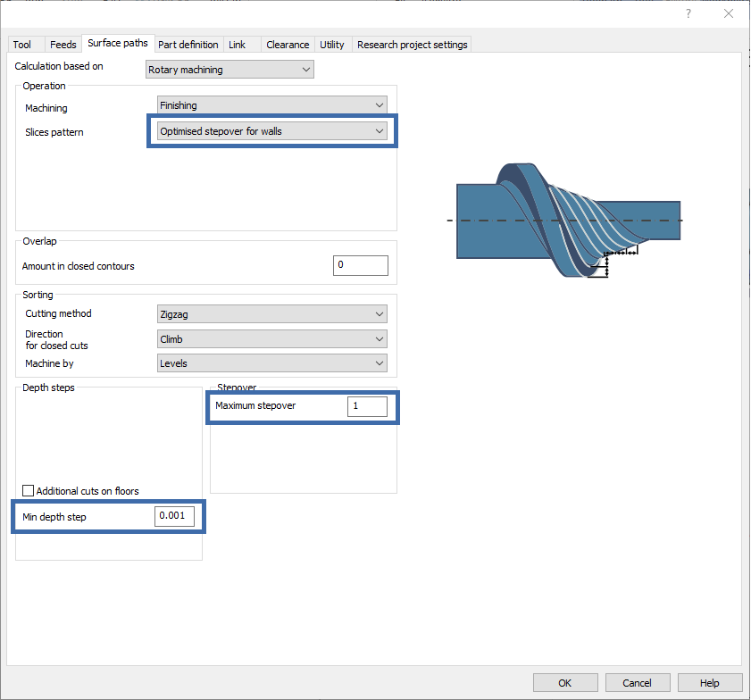751x700 pixels.
Task: Expand the Machine by dropdown
Action: tap(271, 363)
